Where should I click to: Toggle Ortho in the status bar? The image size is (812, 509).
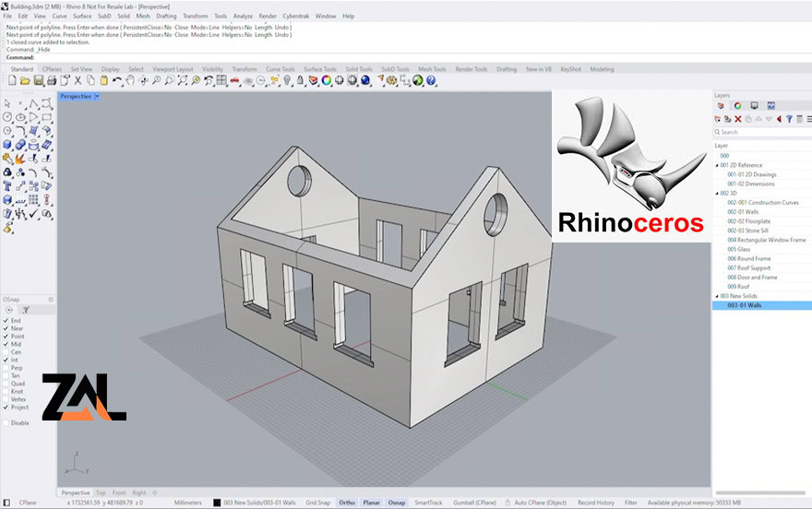(347, 503)
